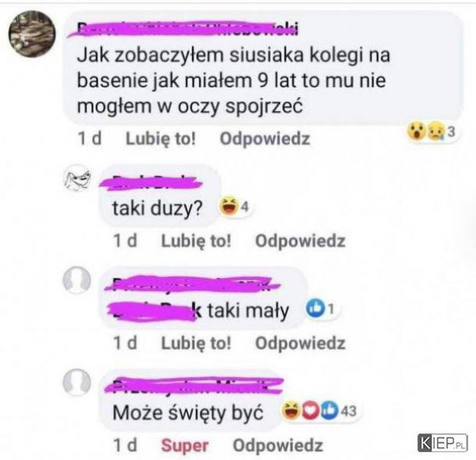
Task: Click 'Odpowiedz' under 'taki duzy?' reply
Action: coord(300,241)
